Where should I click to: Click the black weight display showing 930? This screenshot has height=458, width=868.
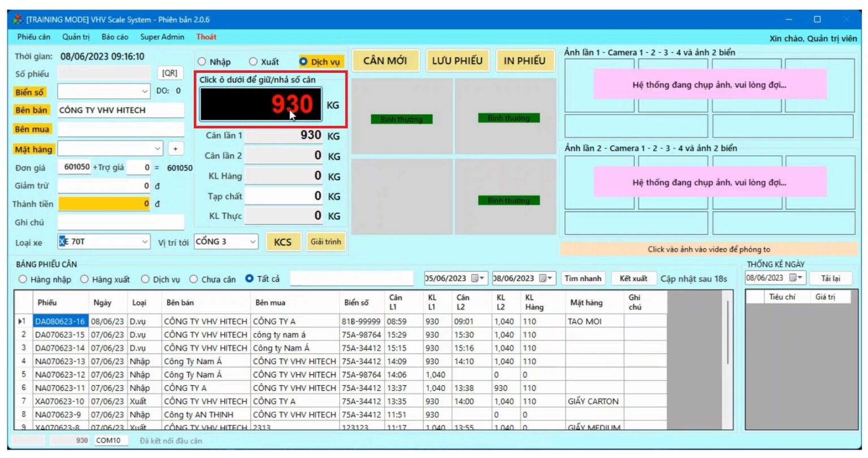pyautogui.click(x=261, y=104)
